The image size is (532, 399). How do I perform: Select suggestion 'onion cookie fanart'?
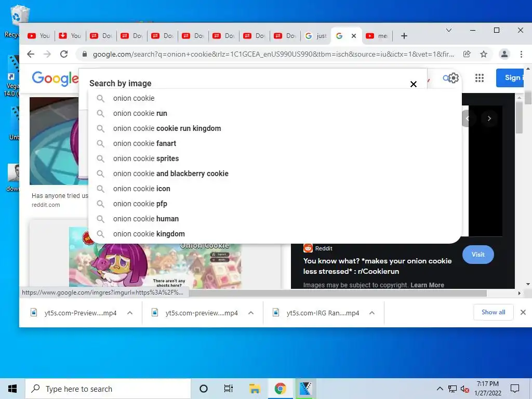[275, 143]
